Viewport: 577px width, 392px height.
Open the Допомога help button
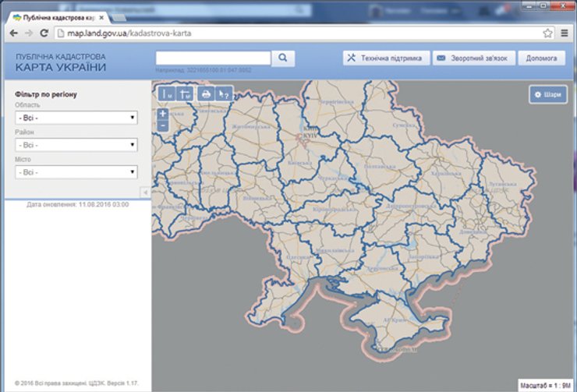coord(541,58)
